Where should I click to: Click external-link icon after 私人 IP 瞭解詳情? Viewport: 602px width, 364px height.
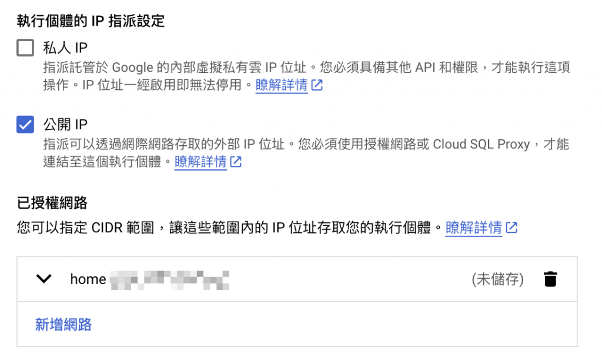[317, 85]
